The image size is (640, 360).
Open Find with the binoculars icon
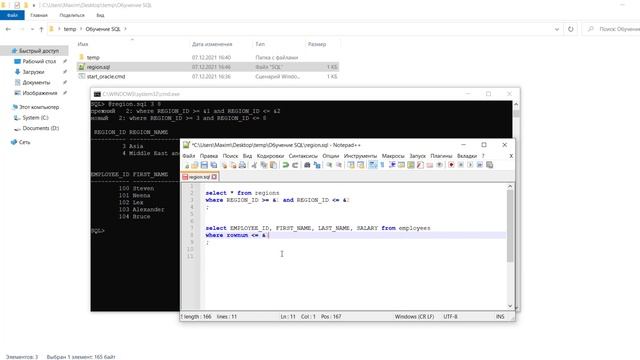pos(307,165)
